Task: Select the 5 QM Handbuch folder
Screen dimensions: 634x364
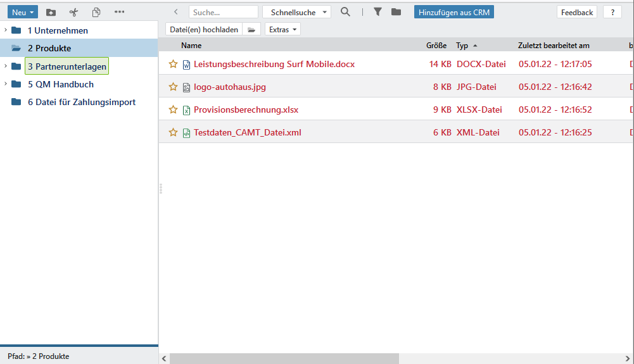Action: tap(60, 84)
